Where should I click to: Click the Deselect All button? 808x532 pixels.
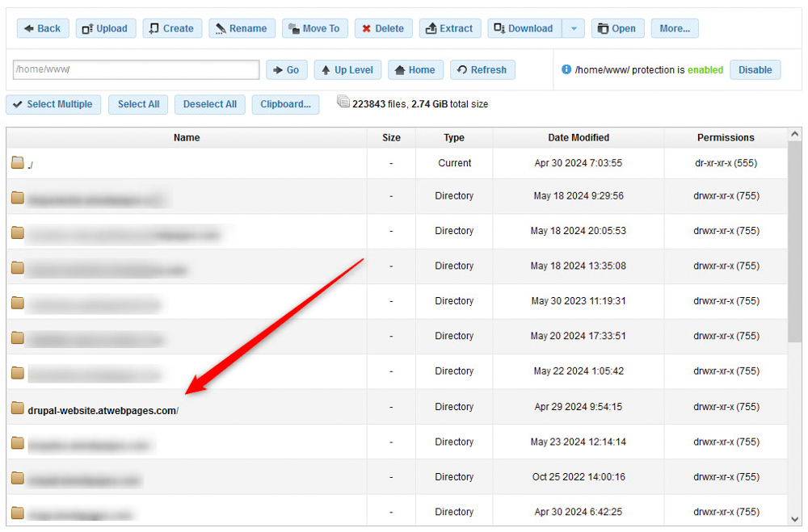click(x=209, y=104)
